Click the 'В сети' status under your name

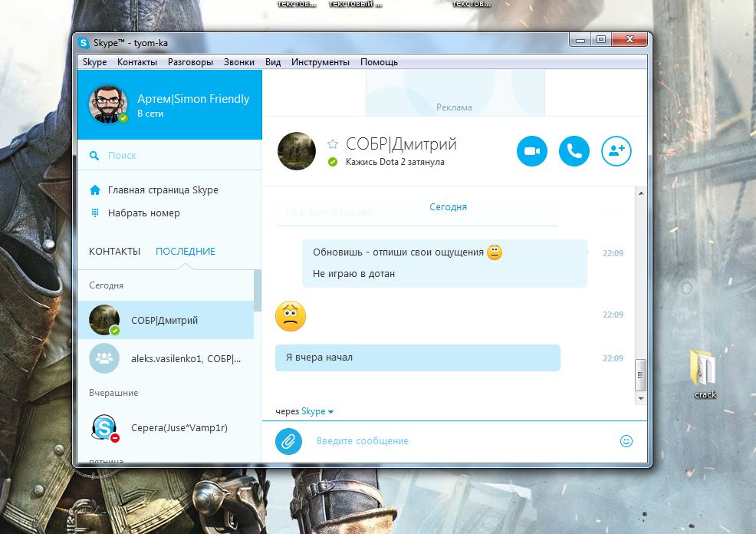[x=150, y=114]
